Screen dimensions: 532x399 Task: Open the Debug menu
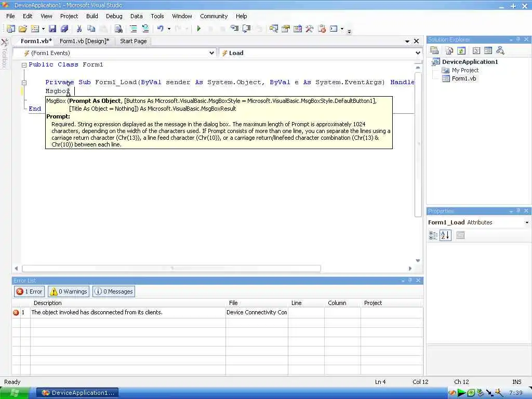[114, 16]
